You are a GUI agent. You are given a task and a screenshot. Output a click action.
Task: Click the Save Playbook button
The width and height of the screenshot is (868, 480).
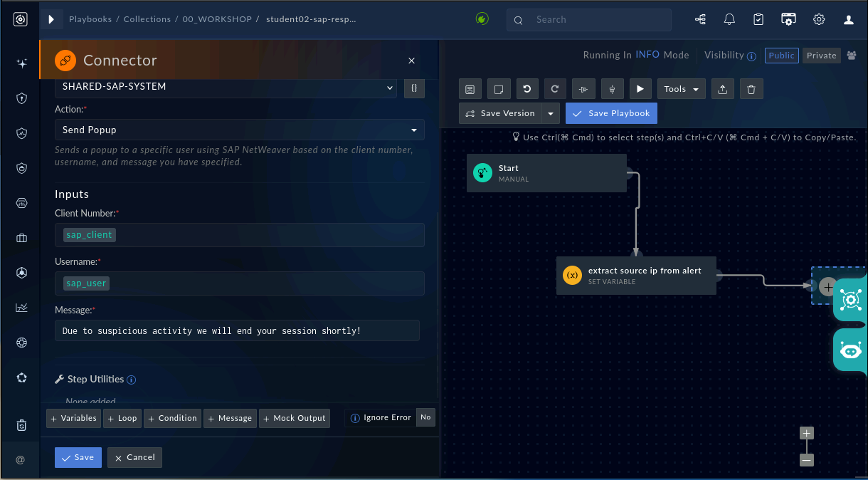click(611, 113)
